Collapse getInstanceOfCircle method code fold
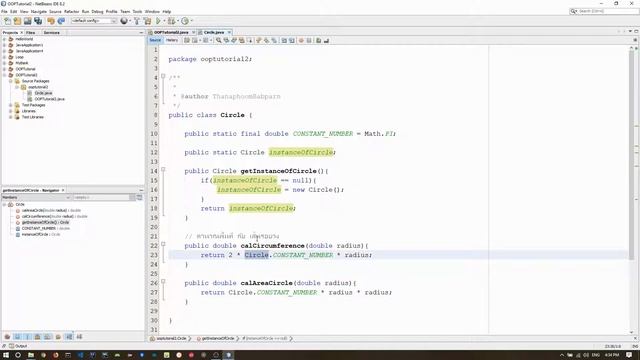Screen dimensions: 640x360 tap(163, 169)
